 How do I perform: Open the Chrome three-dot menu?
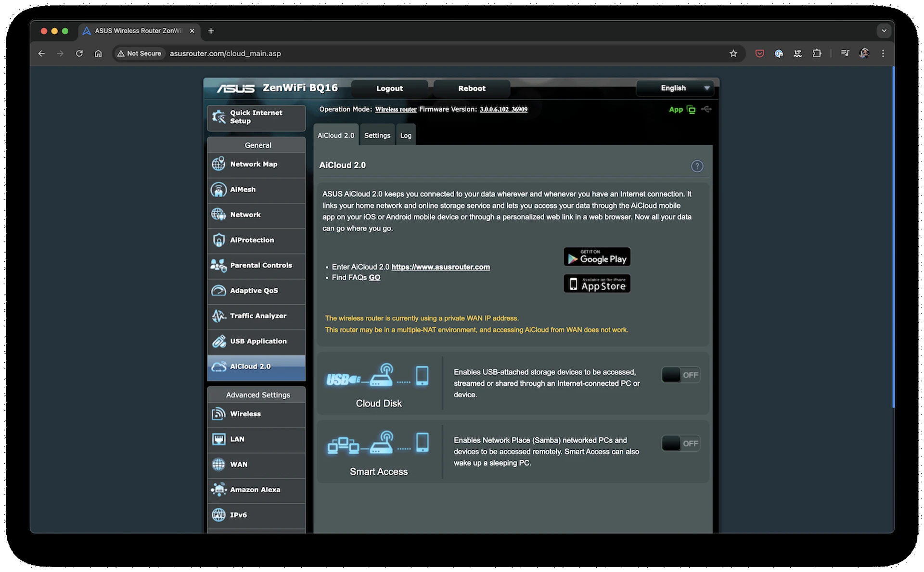click(883, 53)
